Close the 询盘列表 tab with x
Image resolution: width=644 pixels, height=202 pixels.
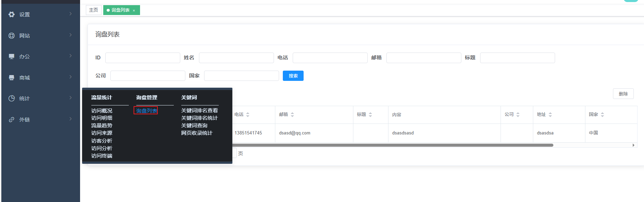coord(134,11)
